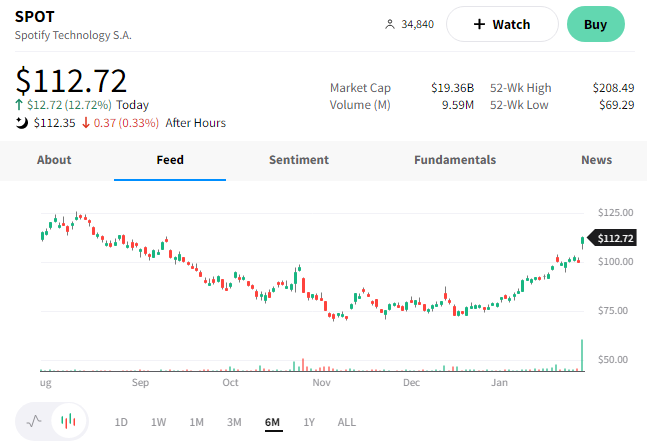The height and width of the screenshot is (447, 647).
Task: Switch chart to line view
Action: (35, 421)
